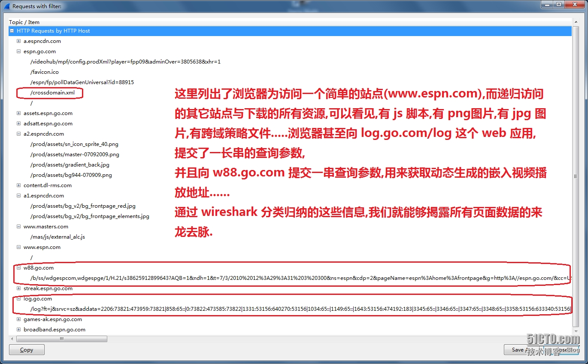588x364 pixels.
Task: Collapse the a1.espncdn.com host node
Action: click(19, 196)
